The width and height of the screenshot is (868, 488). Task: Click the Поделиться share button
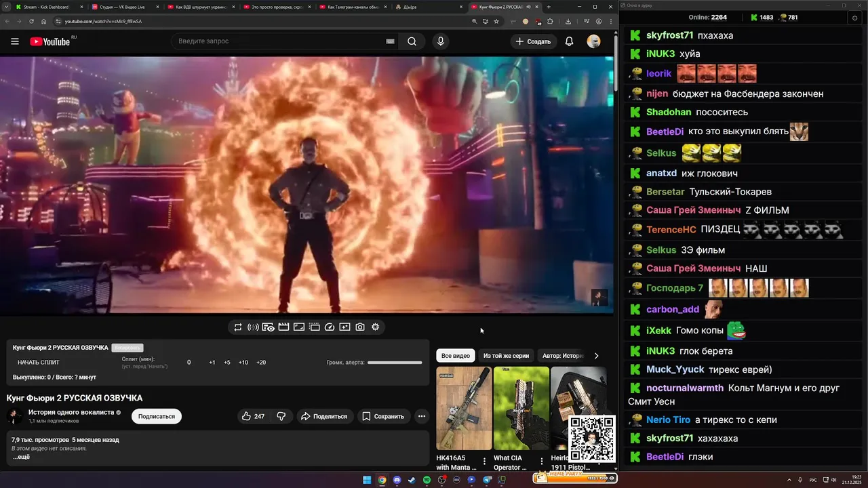pos(324,416)
